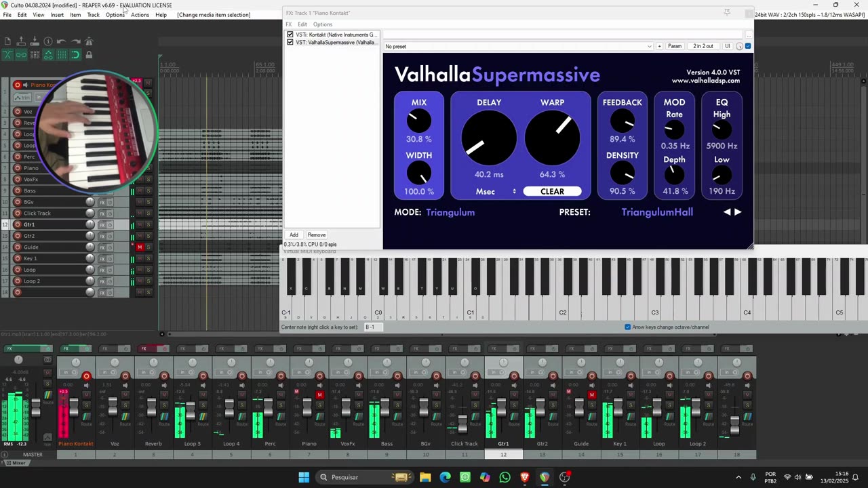The width and height of the screenshot is (868, 488).
Task: Open Brave browser from taskbar
Action: pyautogui.click(x=524, y=477)
